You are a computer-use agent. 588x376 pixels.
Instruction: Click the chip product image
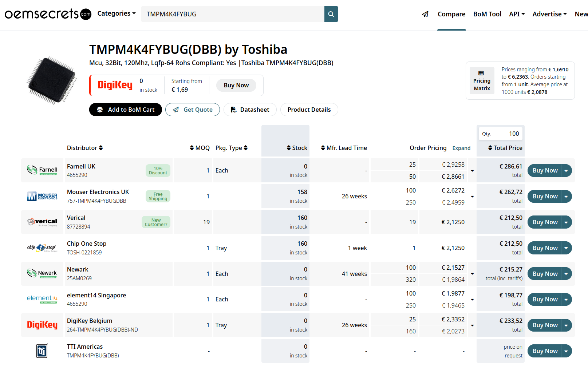coord(52,80)
